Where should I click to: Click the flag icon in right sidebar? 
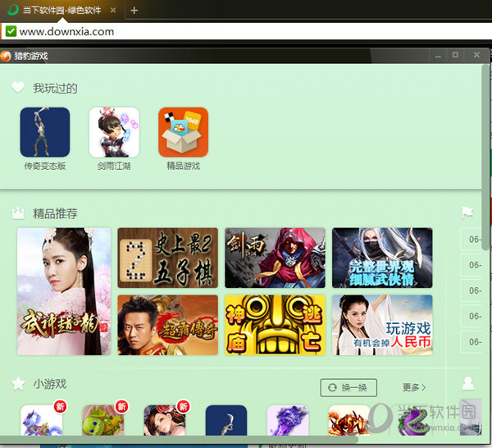467,213
